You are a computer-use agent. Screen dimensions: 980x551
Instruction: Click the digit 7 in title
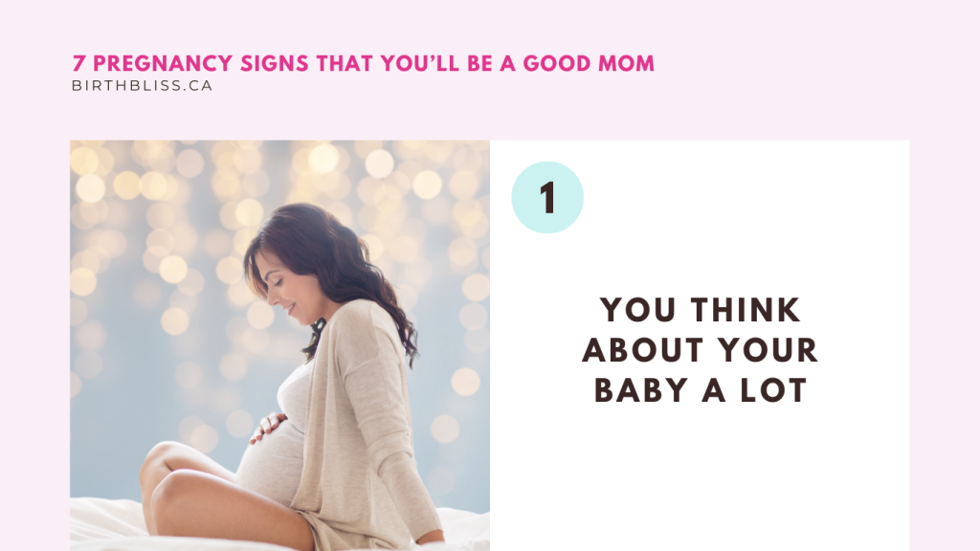tap(78, 64)
